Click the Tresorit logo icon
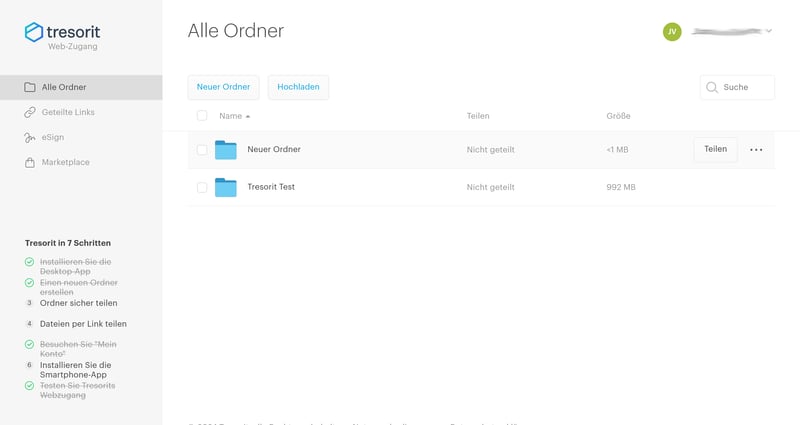 [35, 32]
